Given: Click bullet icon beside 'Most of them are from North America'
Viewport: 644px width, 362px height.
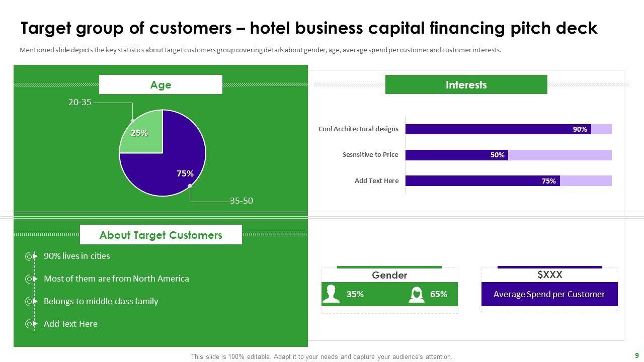Looking at the screenshot, I should 29,279.
